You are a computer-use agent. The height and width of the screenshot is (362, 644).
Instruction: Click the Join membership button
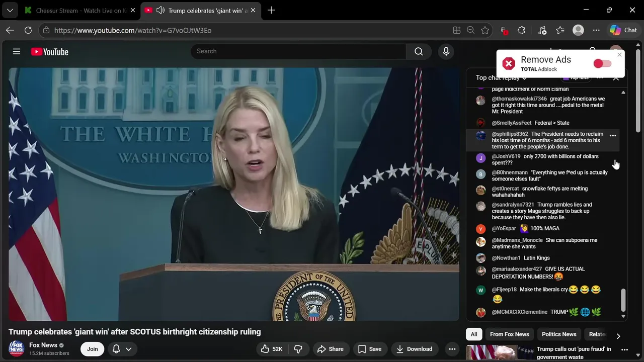click(92, 349)
